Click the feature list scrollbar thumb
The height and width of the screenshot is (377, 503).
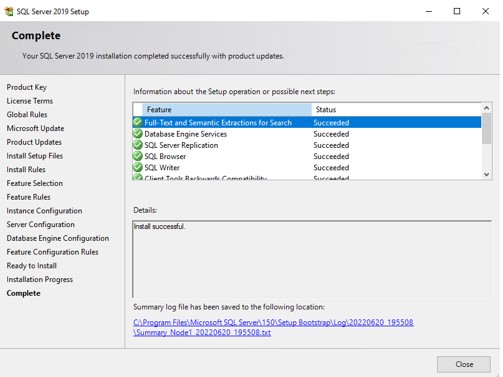(x=486, y=128)
